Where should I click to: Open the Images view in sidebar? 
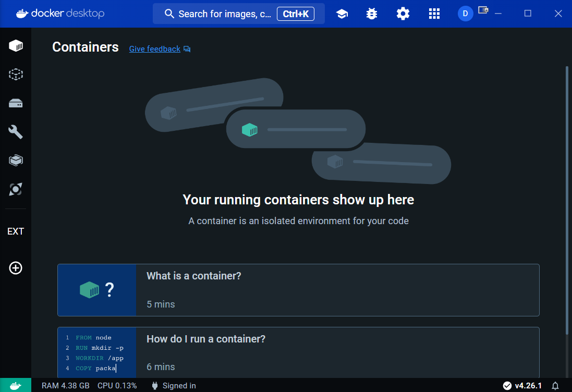click(16, 75)
